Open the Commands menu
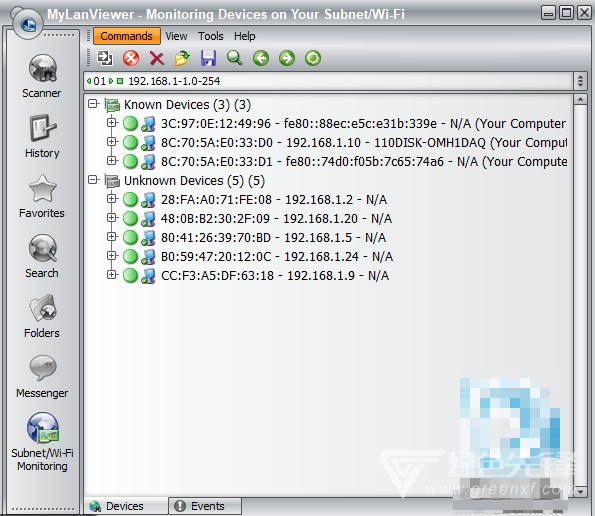This screenshot has width=595, height=516. [x=127, y=36]
